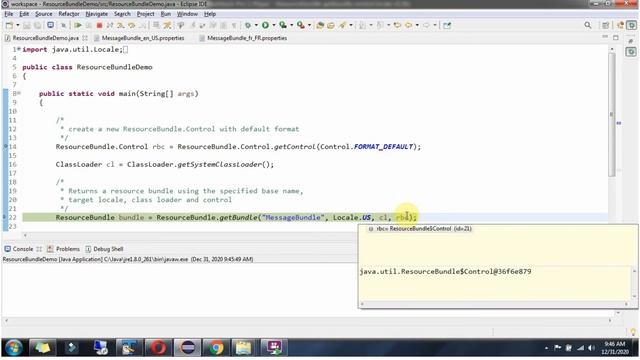Click the java.util.ResourceBundle$Control@36f6e879 value text
The width and height of the screenshot is (640, 360).
[x=445, y=271]
